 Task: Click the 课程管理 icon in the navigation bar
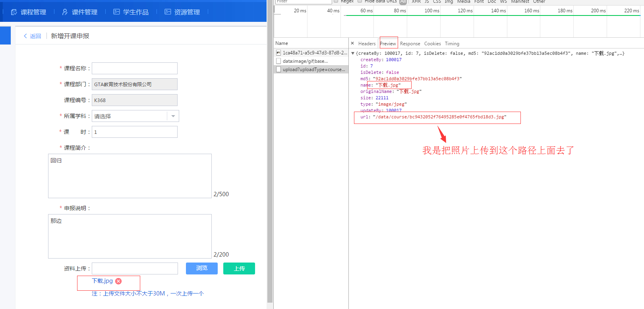click(14, 12)
